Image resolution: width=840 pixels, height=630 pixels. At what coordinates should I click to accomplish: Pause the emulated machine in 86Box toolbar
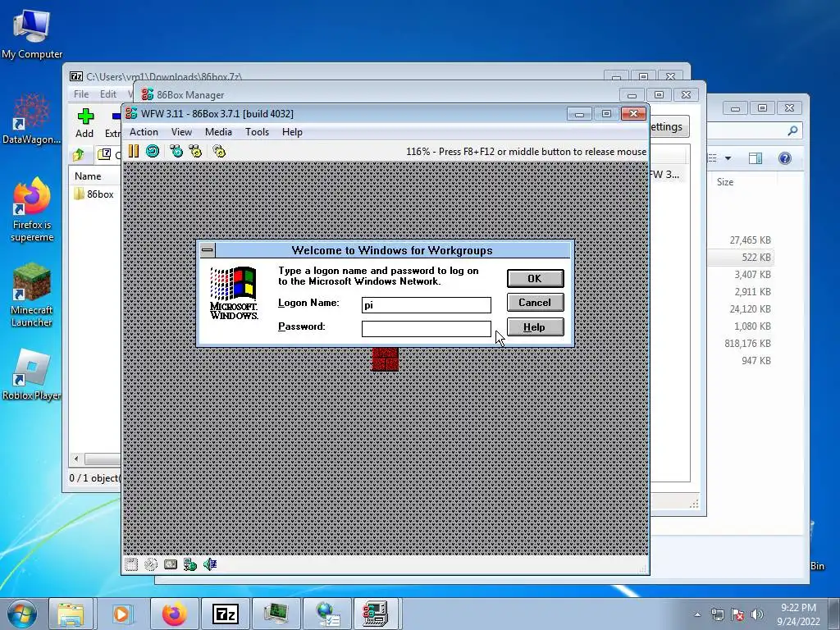click(x=134, y=151)
